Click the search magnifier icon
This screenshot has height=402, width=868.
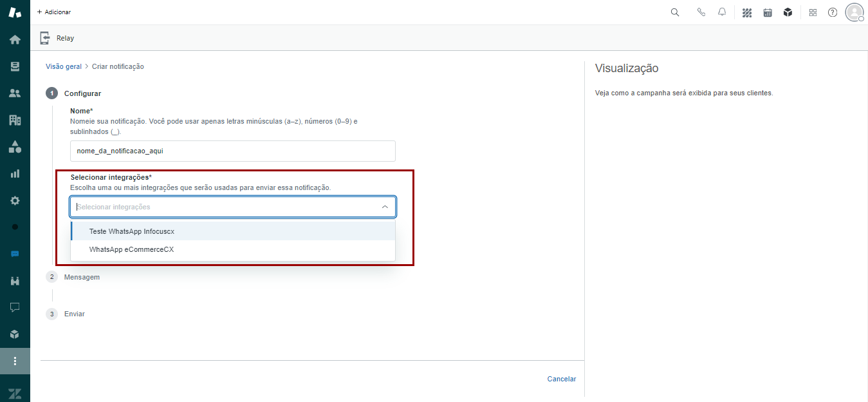(x=675, y=12)
